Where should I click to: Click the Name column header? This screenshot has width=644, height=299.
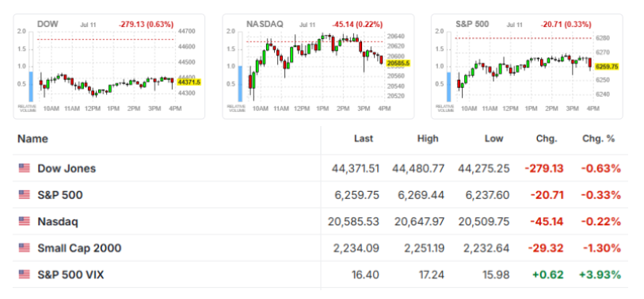click(32, 139)
